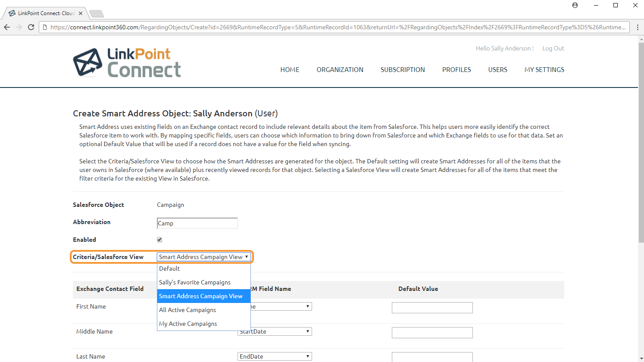This screenshot has width=644, height=362.
Task: Select Default from the view list
Action: pyautogui.click(x=204, y=268)
